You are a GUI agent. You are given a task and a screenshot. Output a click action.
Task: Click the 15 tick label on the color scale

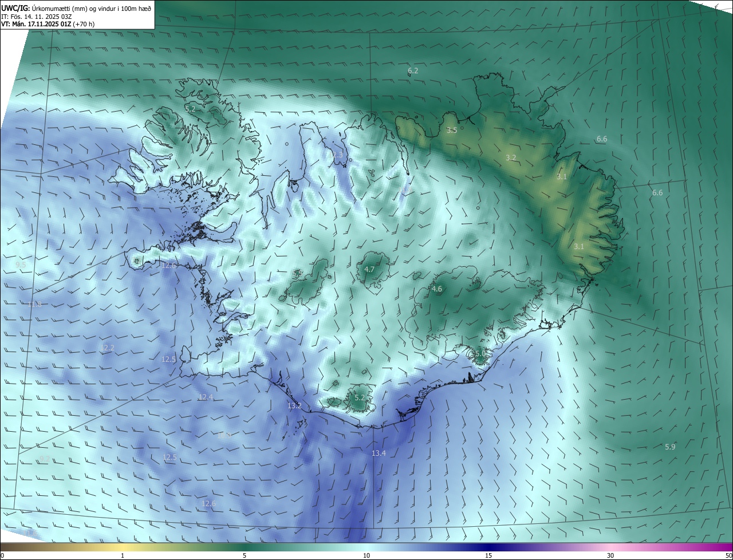(488, 556)
